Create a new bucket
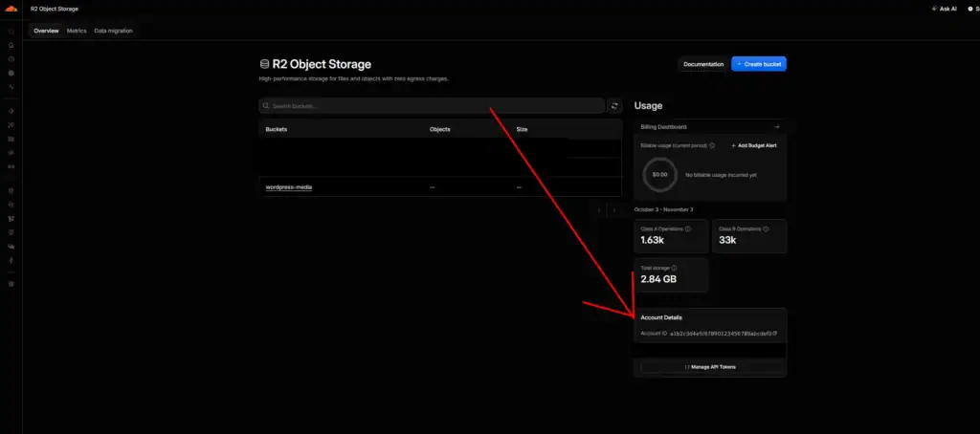This screenshot has height=434, width=980. click(759, 64)
